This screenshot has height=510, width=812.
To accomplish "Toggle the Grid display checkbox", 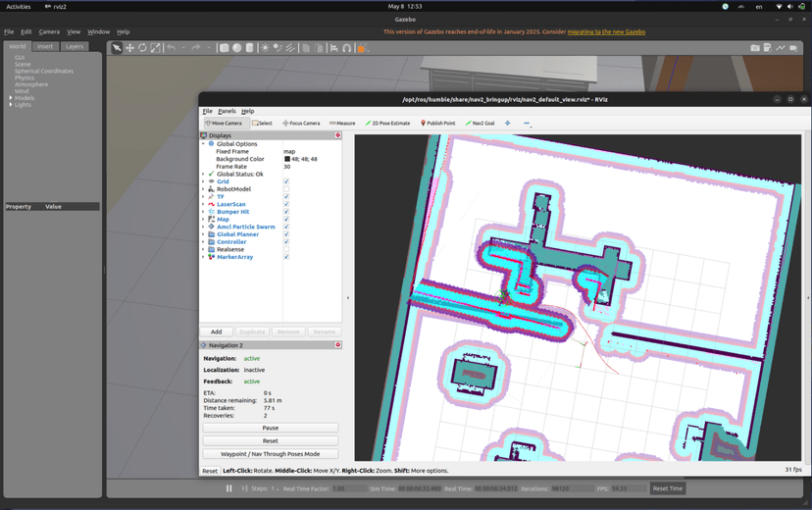I will (286, 181).
